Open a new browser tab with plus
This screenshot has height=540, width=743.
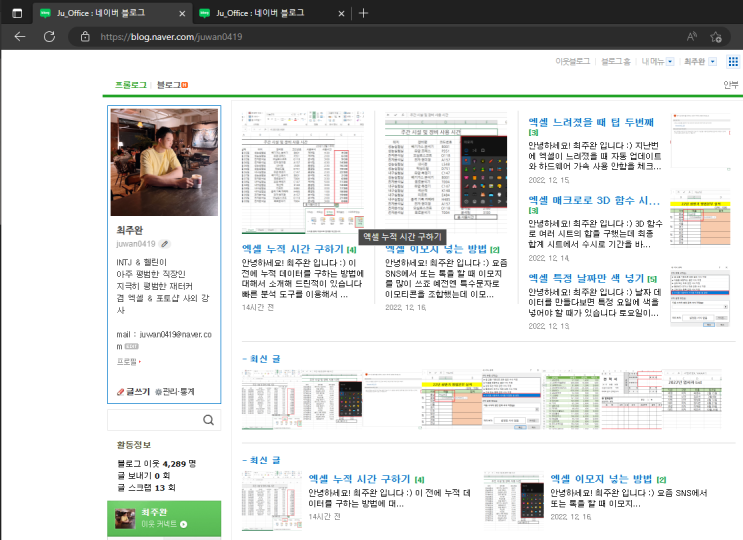click(363, 13)
